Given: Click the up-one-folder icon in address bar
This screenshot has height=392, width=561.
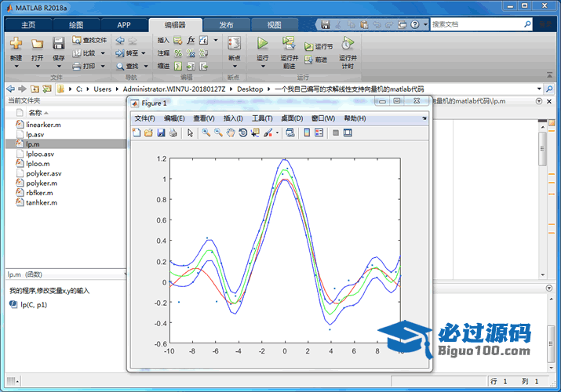Looking at the screenshot, I should pyautogui.click(x=35, y=89).
